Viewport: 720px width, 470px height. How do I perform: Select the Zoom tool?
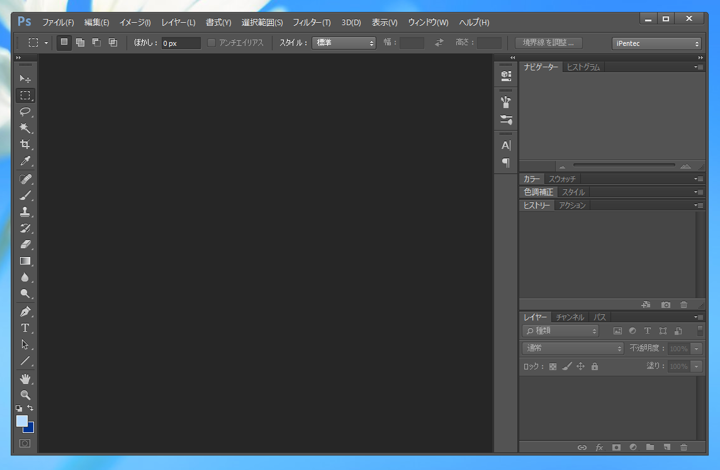pos(25,395)
